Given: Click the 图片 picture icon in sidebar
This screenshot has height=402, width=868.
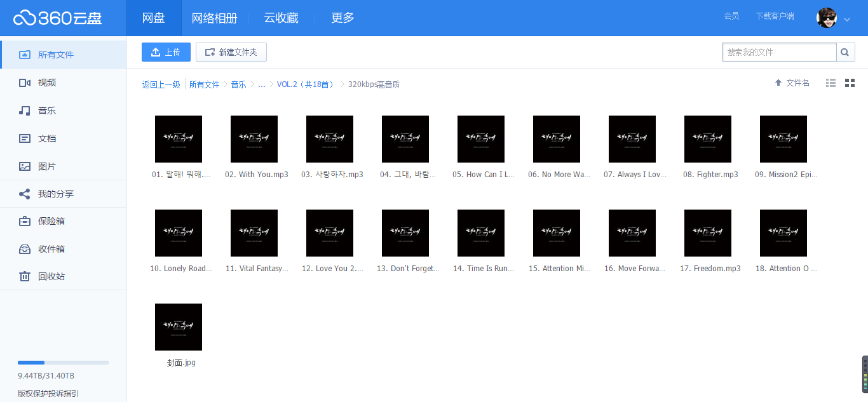Looking at the screenshot, I should (x=25, y=166).
